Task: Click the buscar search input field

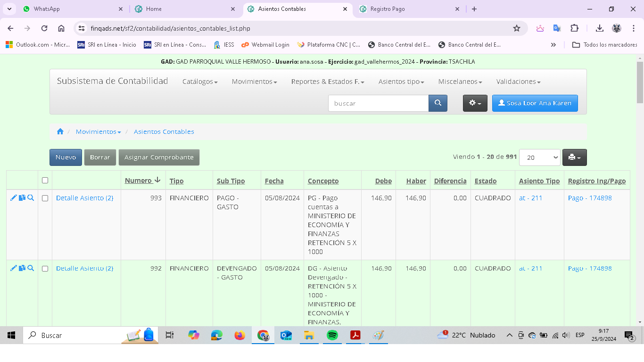Action: [378, 103]
